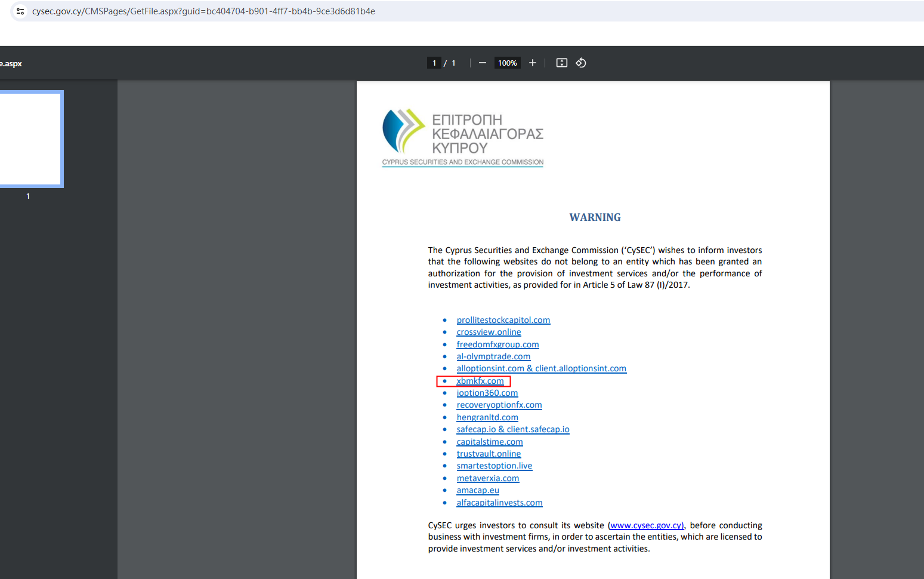The height and width of the screenshot is (579, 924).
Task: Click the '.aspx' document title text
Action: (11, 63)
